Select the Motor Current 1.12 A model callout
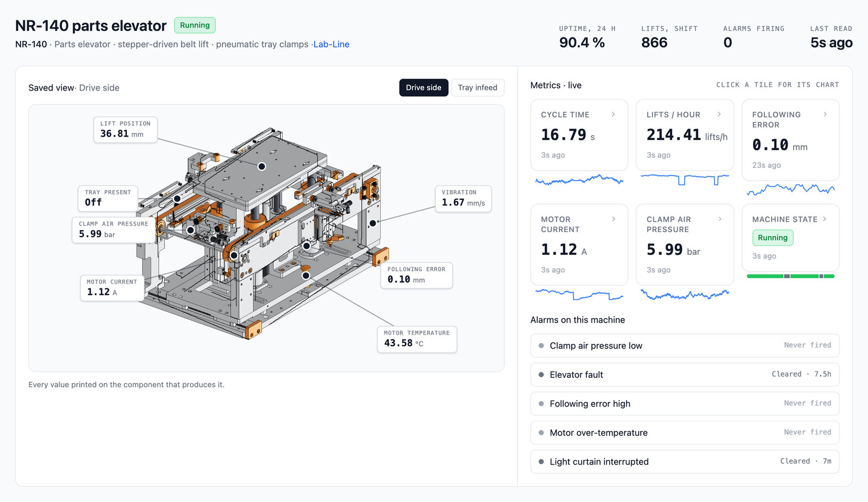Screen dimensions: 868x502 tap(112, 288)
